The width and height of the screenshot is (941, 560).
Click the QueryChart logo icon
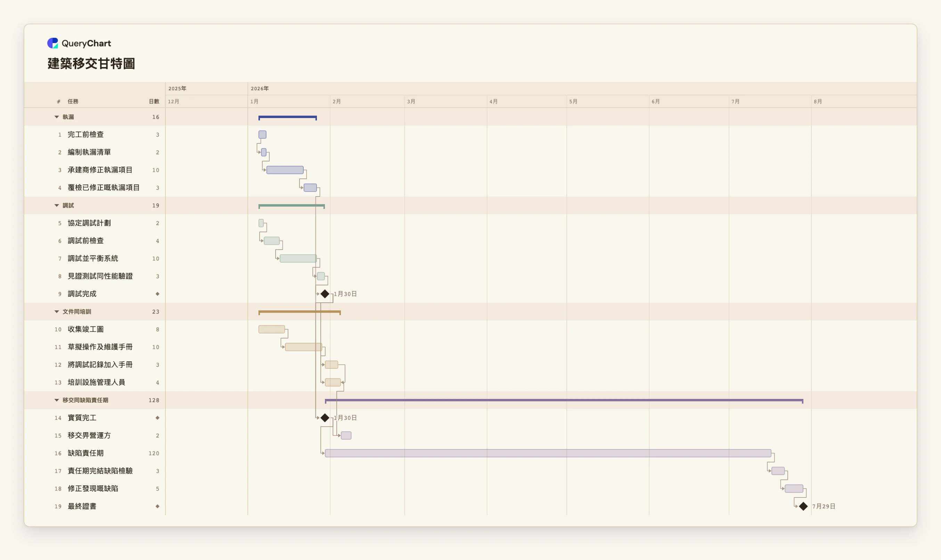point(52,43)
